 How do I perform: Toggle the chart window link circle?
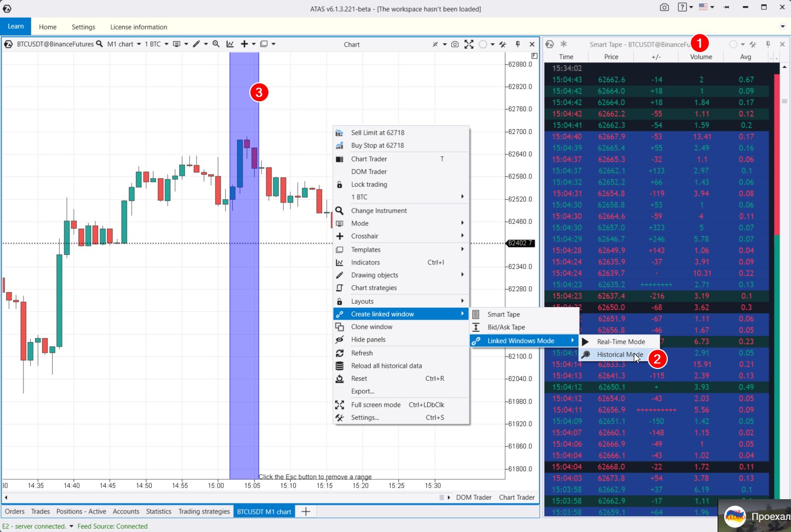pyautogui.click(x=483, y=44)
